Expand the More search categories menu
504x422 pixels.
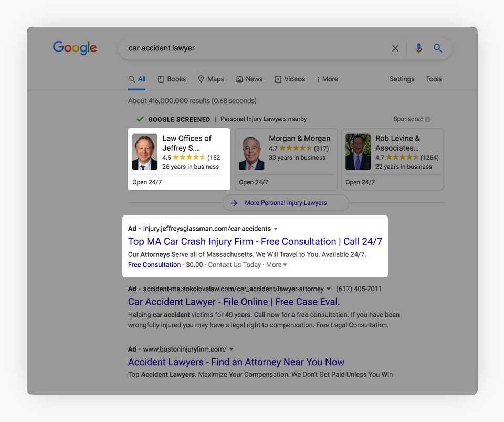327,79
